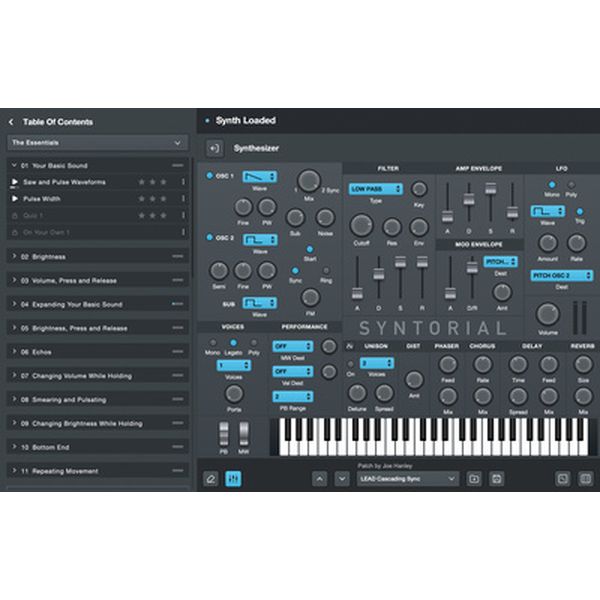Select the eraser icon in bottom toolbar
600x600 pixels.
(x=211, y=479)
